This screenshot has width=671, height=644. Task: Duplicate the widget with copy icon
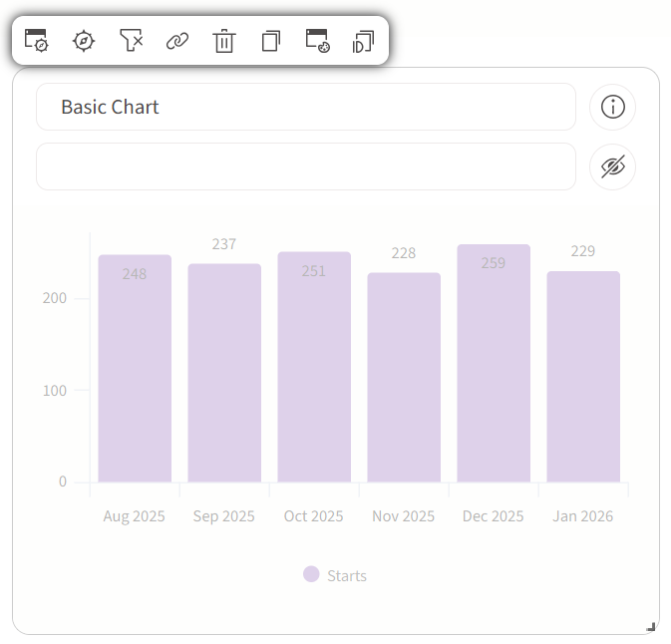point(271,41)
